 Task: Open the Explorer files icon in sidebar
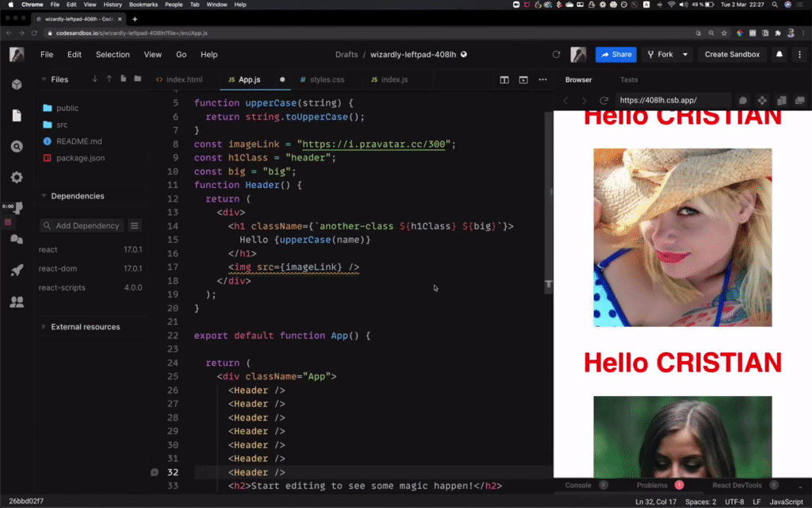coord(17,114)
